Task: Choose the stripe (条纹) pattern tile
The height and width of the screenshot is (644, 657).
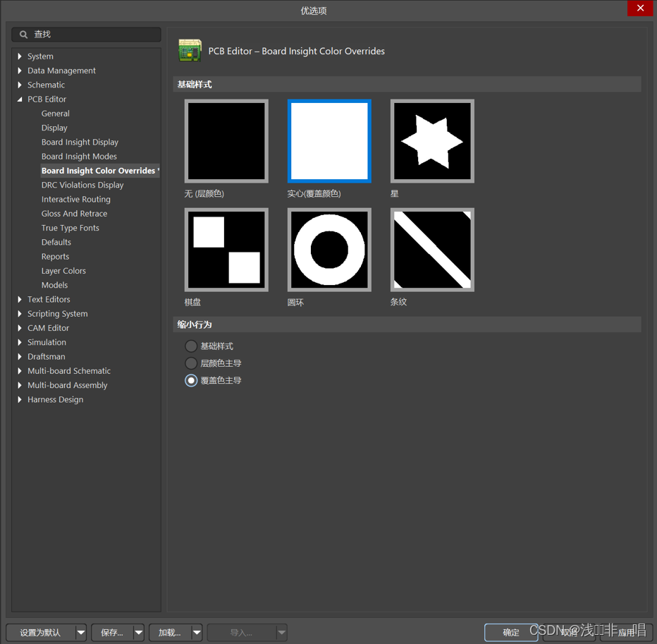Action: (432, 250)
